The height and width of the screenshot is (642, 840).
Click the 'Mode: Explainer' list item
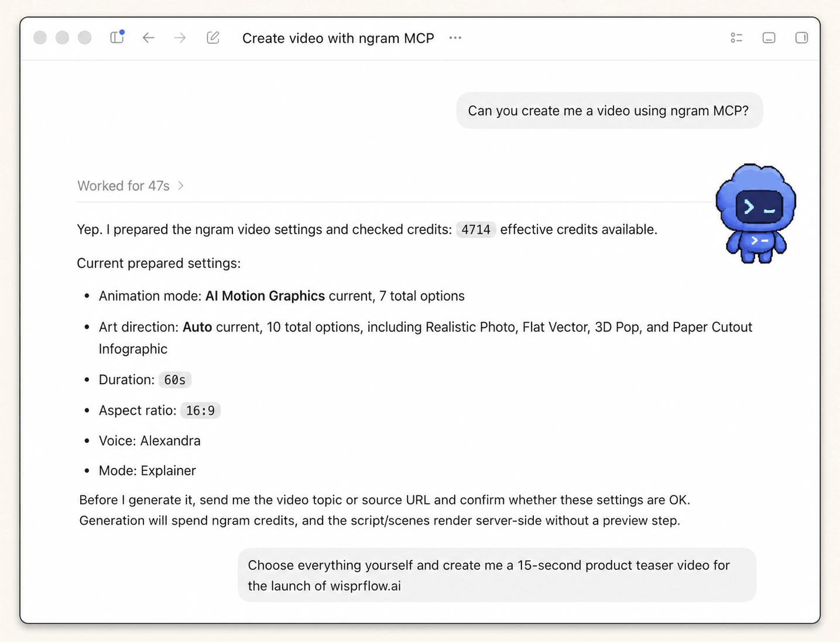pyautogui.click(x=147, y=470)
